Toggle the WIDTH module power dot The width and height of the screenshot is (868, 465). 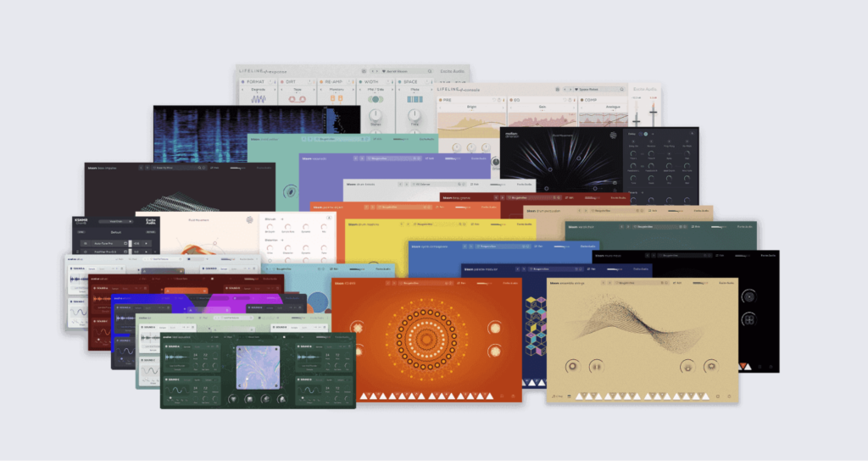360,82
